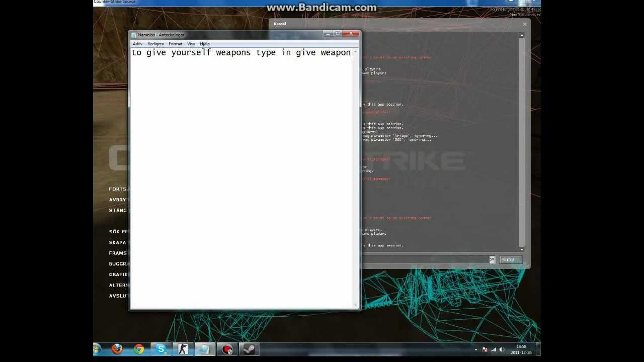
Task: Launch Firefox from the taskbar
Action: coord(117,349)
